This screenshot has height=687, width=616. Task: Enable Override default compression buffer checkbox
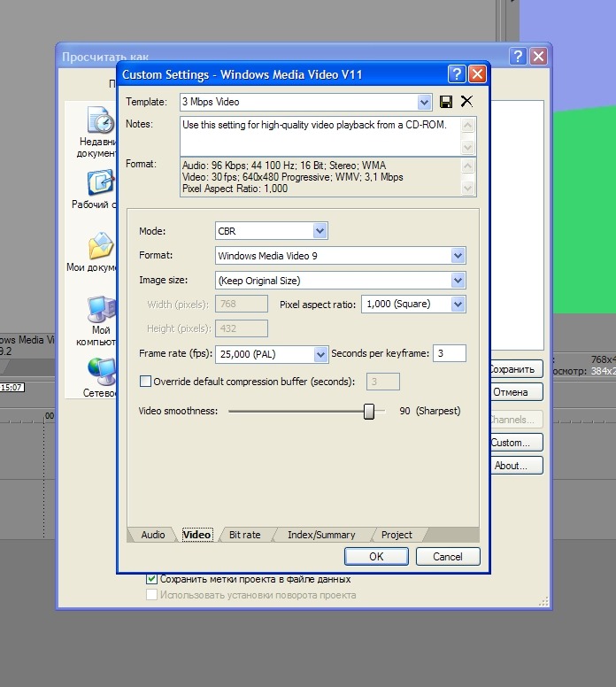point(145,382)
